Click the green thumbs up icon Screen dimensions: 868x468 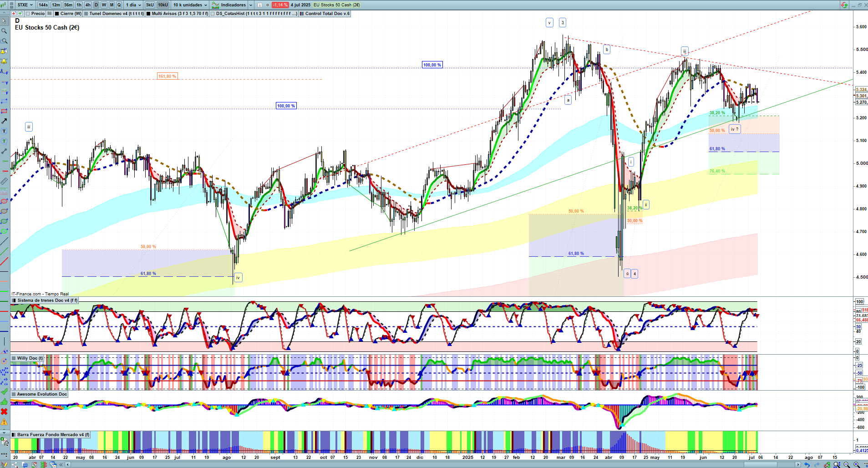(4, 402)
